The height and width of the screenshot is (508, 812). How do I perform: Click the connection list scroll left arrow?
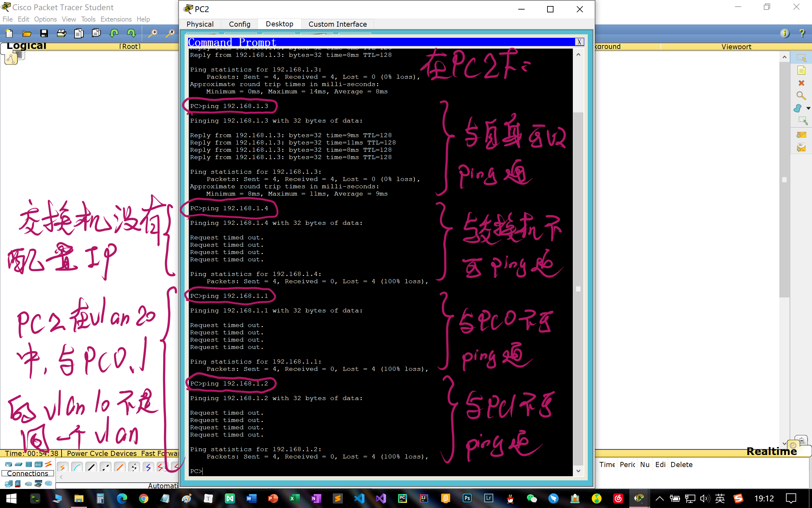click(x=61, y=477)
